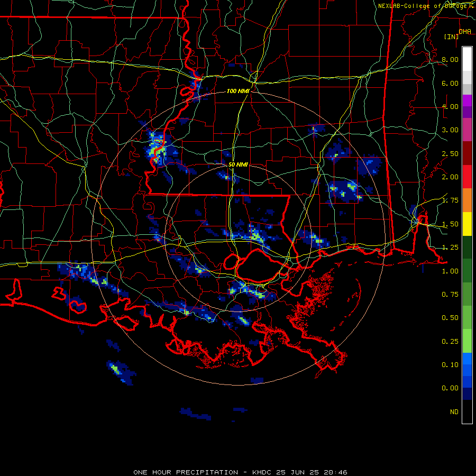Viewport: 476px width, 476px height.
Task: Click the "0.10" scale label
Action: [x=450, y=365]
